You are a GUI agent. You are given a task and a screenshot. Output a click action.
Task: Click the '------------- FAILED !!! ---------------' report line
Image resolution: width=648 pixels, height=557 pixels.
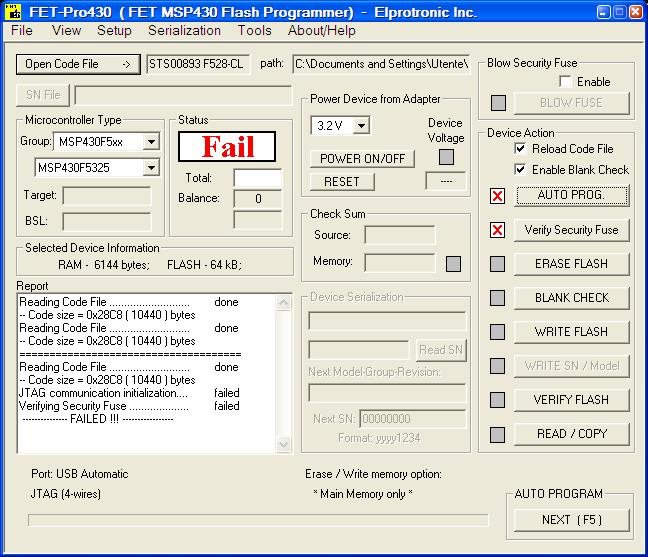pyautogui.click(x=98, y=419)
